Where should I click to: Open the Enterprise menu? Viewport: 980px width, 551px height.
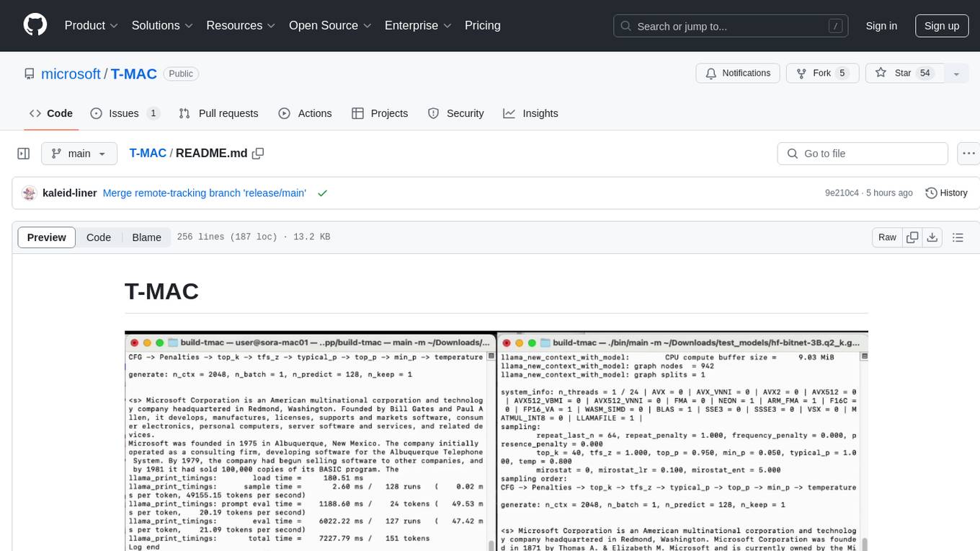418,25
